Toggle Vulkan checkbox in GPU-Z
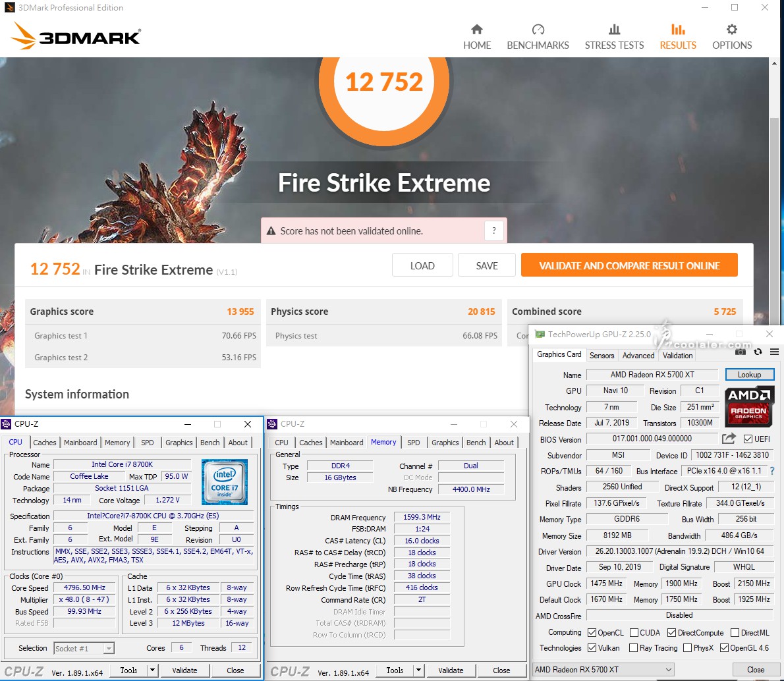 pyautogui.click(x=592, y=647)
